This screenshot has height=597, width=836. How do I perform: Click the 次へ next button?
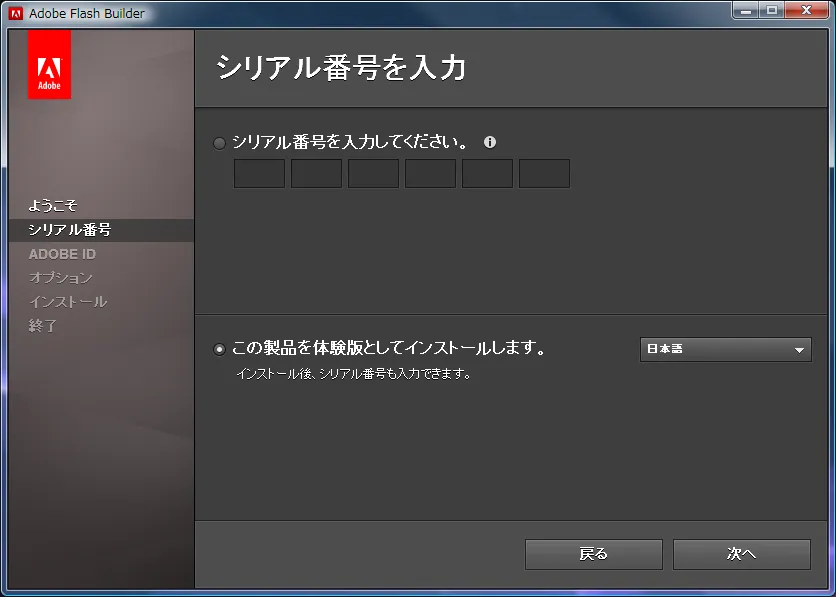742,554
